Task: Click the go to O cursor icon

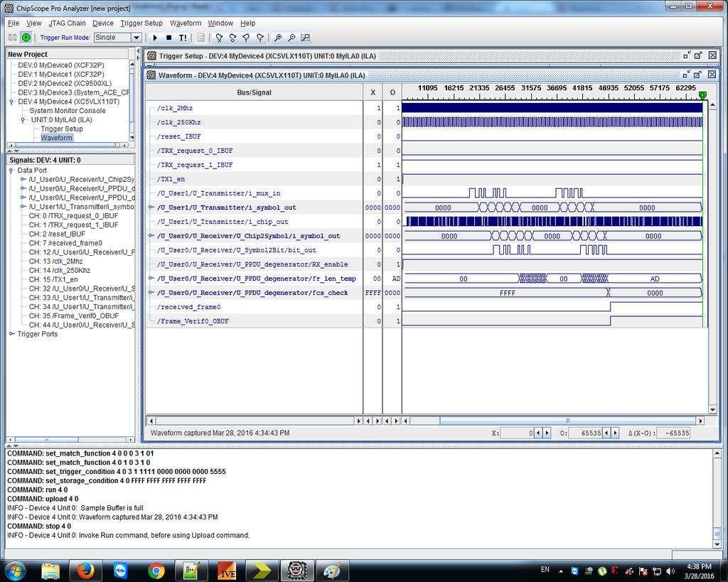Action: (x=232, y=38)
